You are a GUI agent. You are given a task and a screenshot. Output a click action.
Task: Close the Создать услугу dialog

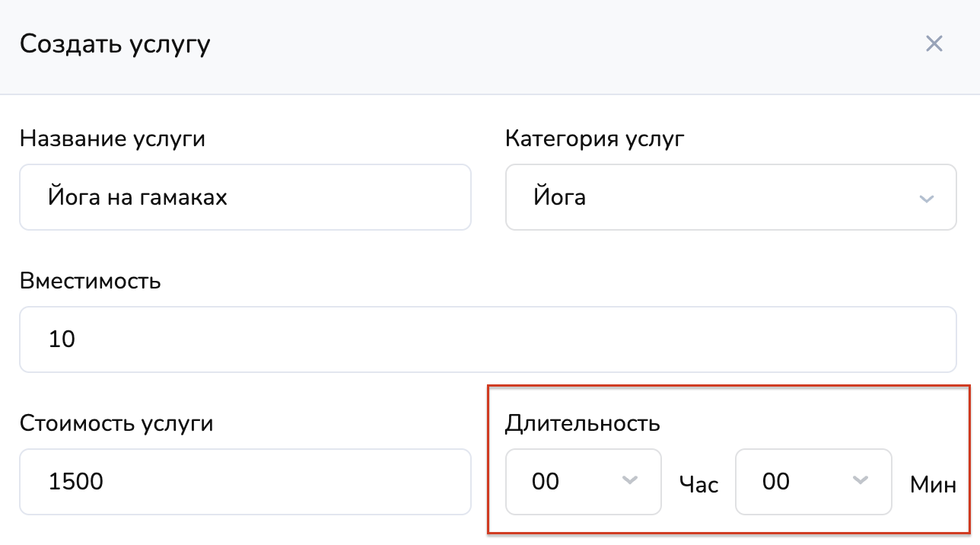point(934,43)
